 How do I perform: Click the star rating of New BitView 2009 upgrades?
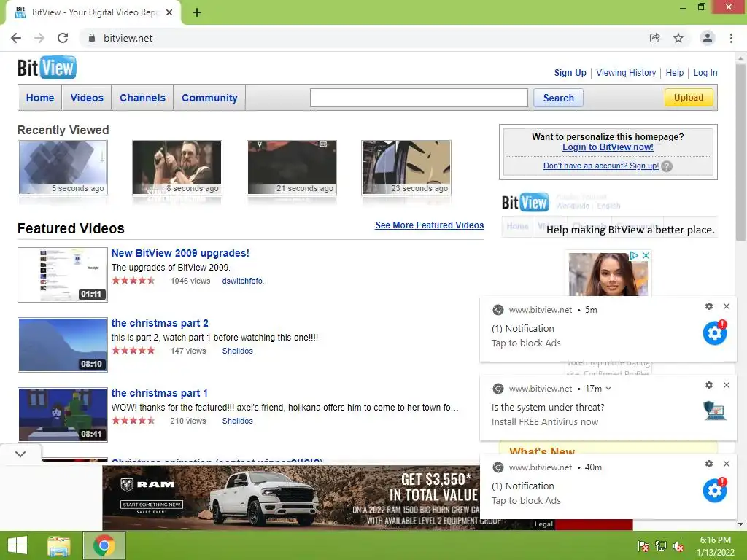(133, 281)
